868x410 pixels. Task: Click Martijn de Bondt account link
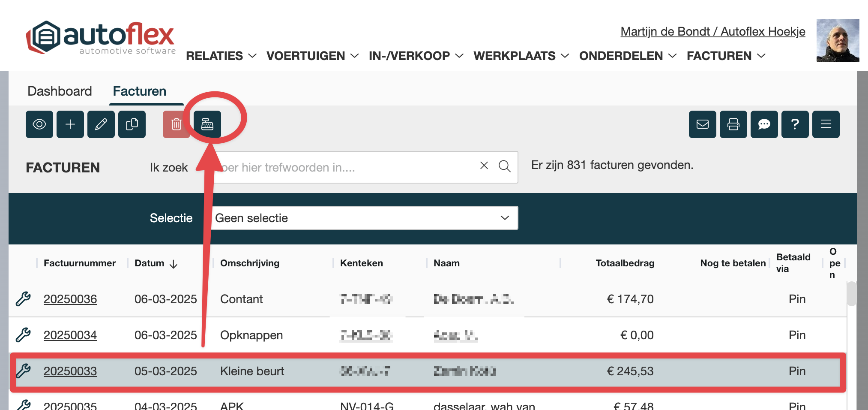(712, 32)
